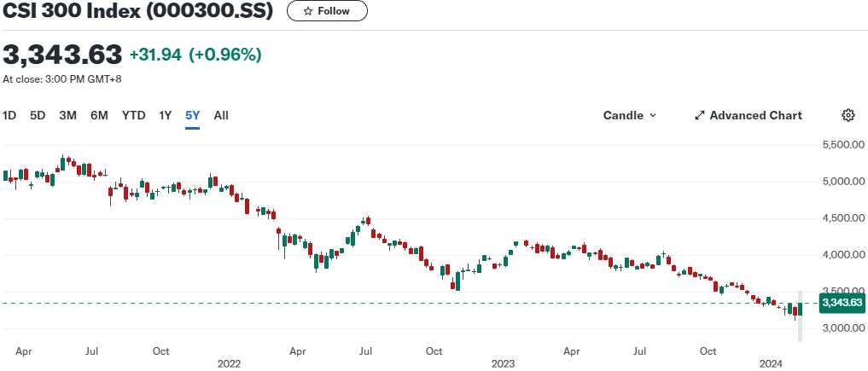868x371 pixels.
Task: Click the 2022 label on time axis
Action: pyautogui.click(x=229, y=363)
